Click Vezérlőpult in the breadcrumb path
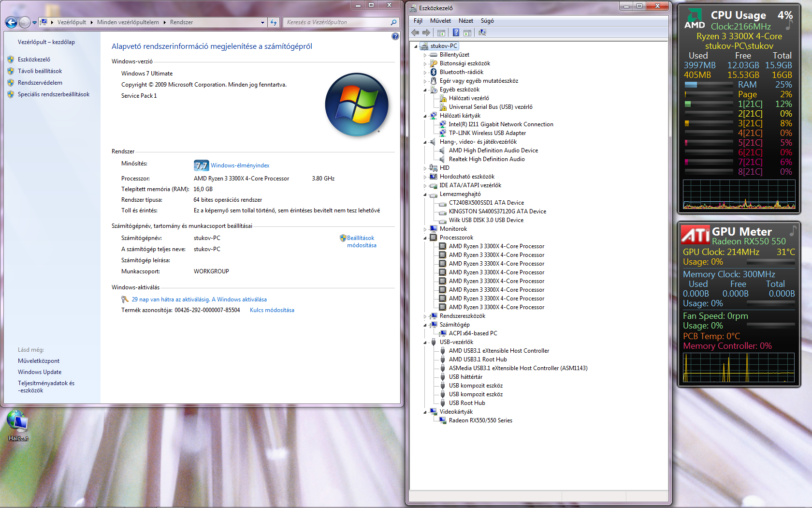Image resolution: width=812 pixels, height=508 pixels. [x=72, y=22]
